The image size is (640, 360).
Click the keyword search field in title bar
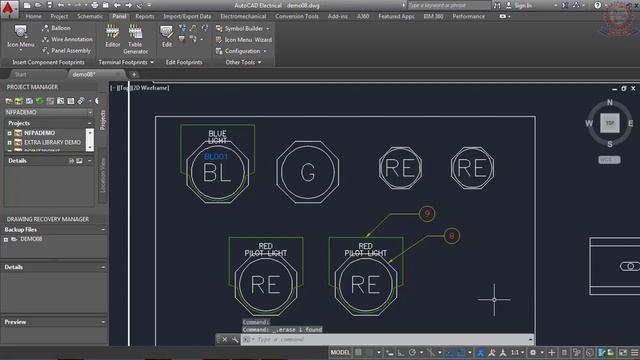[x=449, y=5]
